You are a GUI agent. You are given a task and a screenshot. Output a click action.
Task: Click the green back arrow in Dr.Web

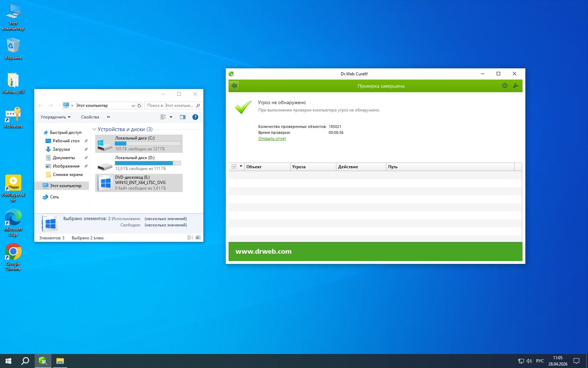(x=234, y=86)
